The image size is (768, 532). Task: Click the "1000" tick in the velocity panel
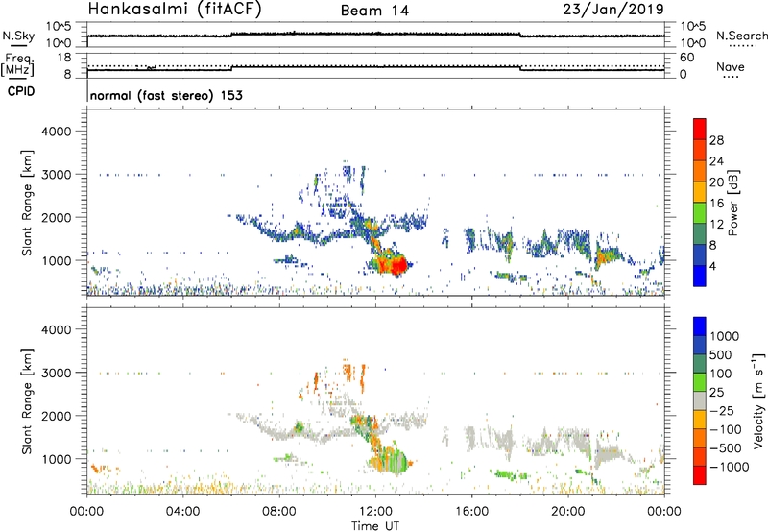click(x=56, y=459)
